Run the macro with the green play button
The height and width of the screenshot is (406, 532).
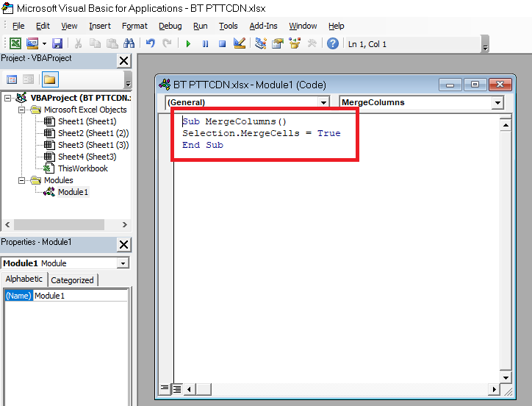click(188, 44)
